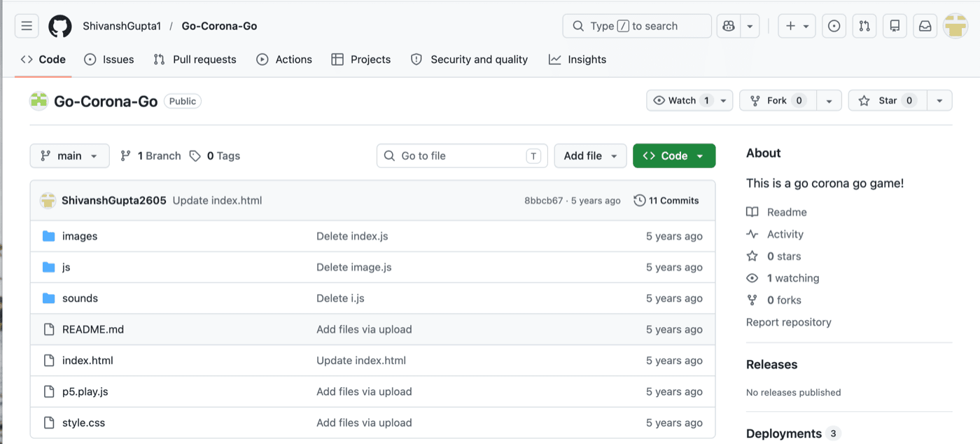Open the user profile avatar menu

955,26
